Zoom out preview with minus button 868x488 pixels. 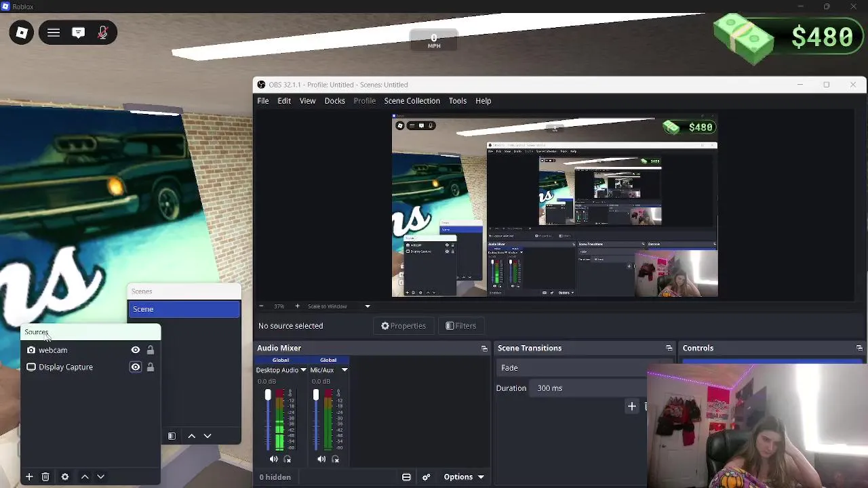pyautogui.click(x=261, y=306)
